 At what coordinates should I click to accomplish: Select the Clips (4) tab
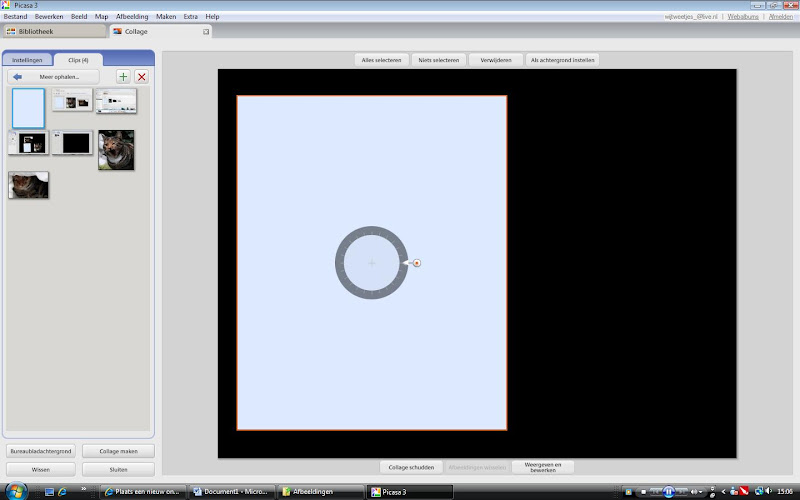tap(78, 60)
